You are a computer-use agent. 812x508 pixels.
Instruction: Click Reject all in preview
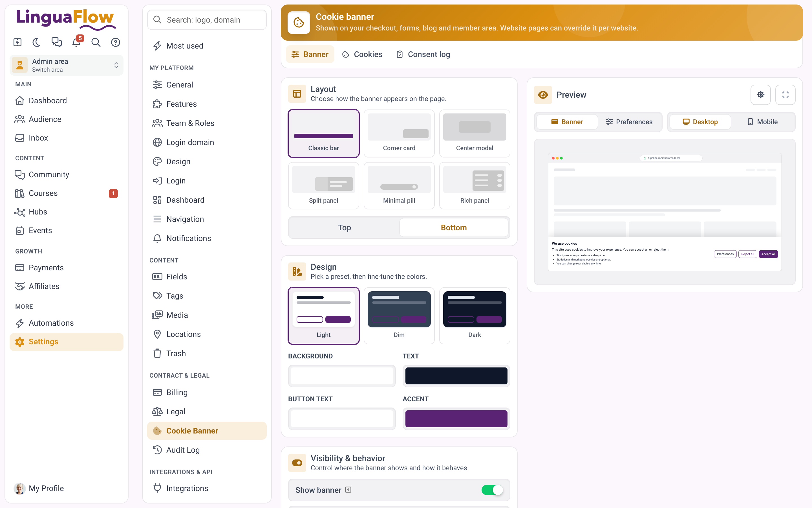click(748, 254)
